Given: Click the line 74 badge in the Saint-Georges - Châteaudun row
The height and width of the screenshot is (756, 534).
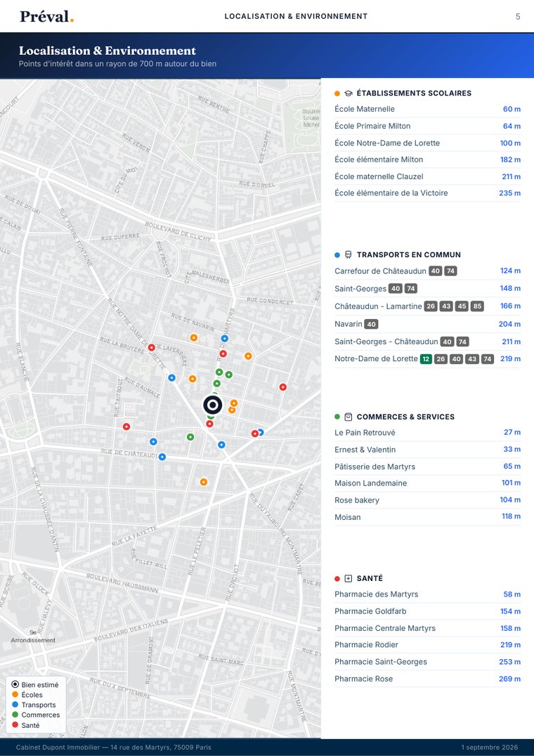Looking at the screenshot, I should [x=462, y=342].
